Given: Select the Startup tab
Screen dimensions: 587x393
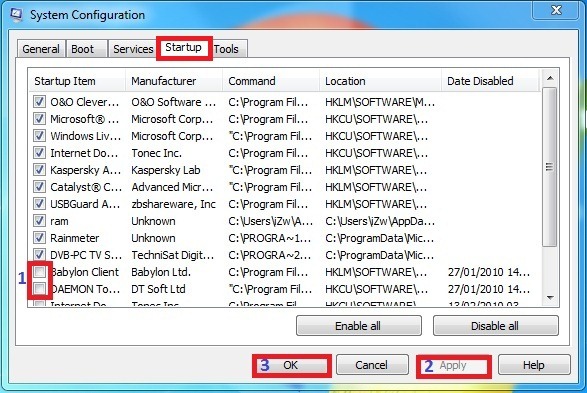Looking at the screenshot, I should (x=183, y=48).
